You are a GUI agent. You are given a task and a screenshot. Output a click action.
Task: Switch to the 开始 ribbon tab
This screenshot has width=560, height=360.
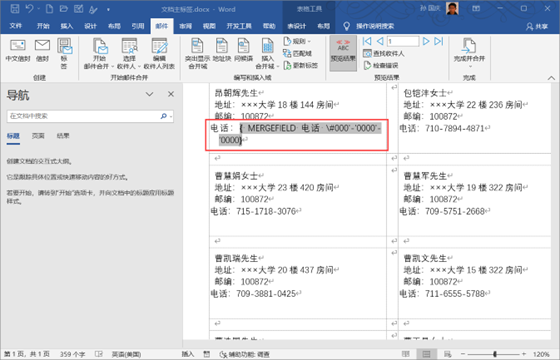tap(43, 26)
